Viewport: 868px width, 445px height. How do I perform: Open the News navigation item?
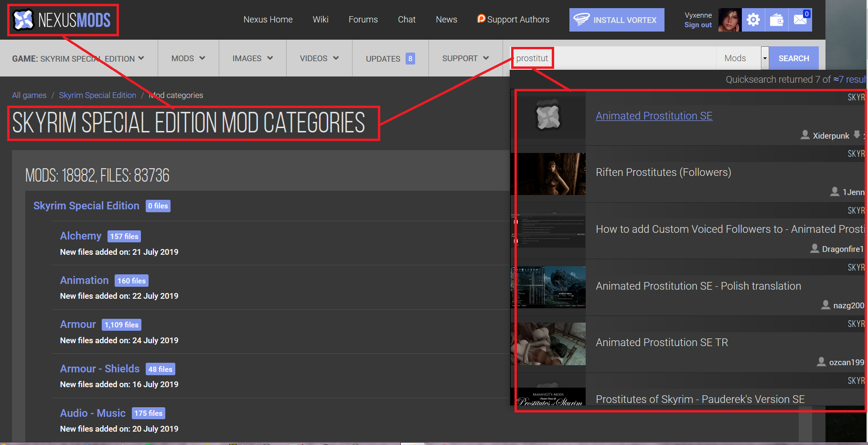[446, 20]
